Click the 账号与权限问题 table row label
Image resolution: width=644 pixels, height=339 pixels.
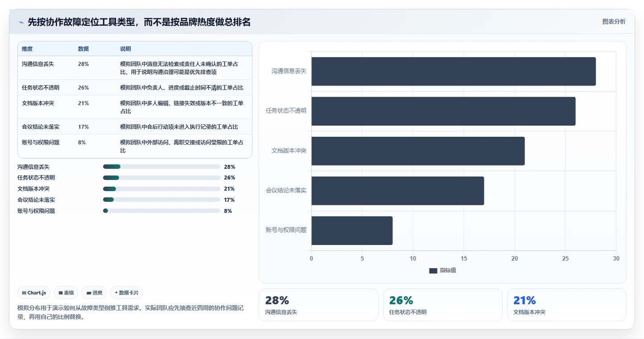coord(41,143)
